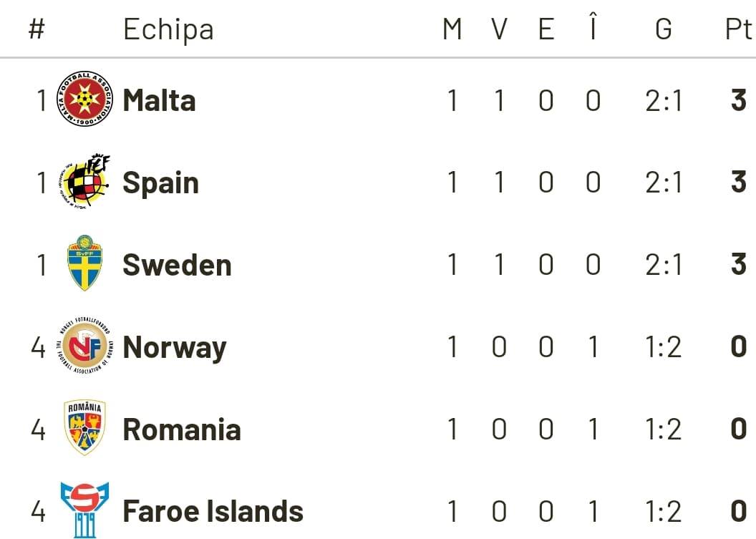Viewport: 756px width, 539px height.
Task: Open the Malta team page
Action: [159, 100]
